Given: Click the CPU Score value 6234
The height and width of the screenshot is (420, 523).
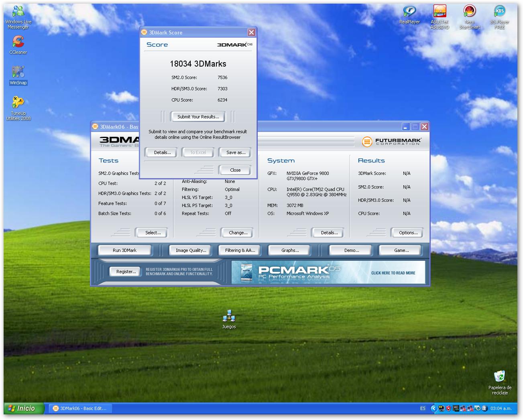Looking at the screenshot, I should coord(222,100).
